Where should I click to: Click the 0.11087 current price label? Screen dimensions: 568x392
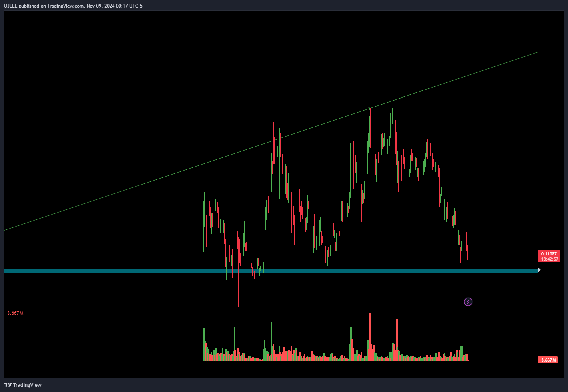point(549,254)
